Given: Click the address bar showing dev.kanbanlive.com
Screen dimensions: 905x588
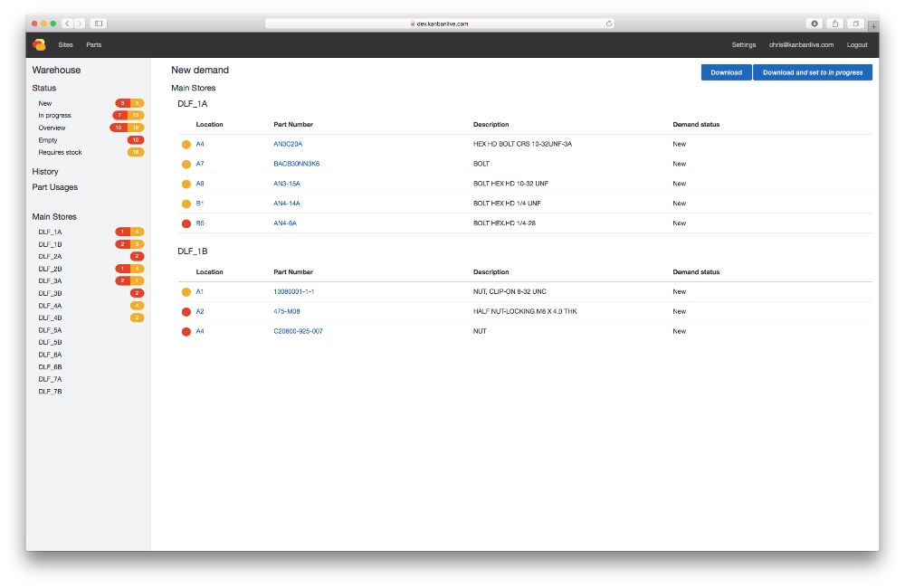Looking at the screenshot, I should click(443, 24).
